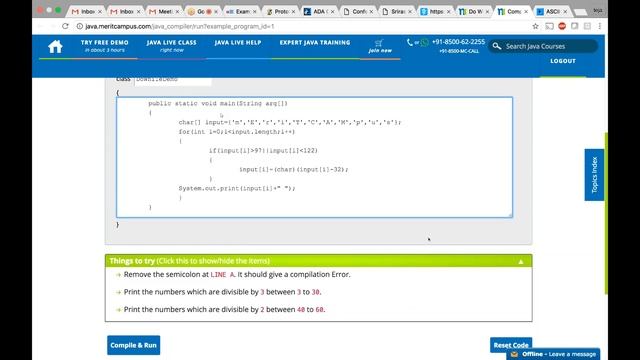This screenshot has height=360, width=640.
Task: Click the Reset Code button
Action: click(511, 345)
